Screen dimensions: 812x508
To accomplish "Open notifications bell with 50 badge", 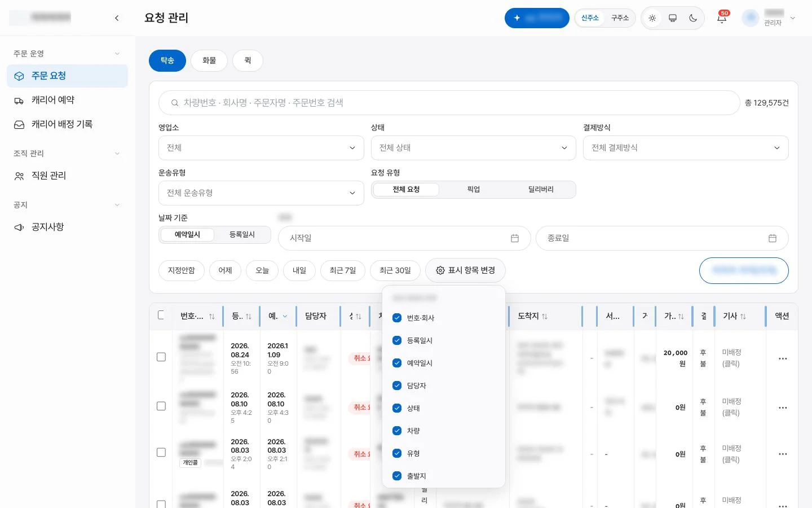I will pyautogui.click(x=722, y=17).
